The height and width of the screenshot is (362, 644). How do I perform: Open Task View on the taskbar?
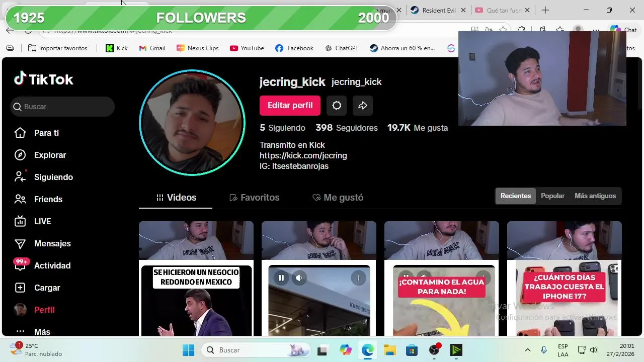pyautogui.click(x=323, y=350)
